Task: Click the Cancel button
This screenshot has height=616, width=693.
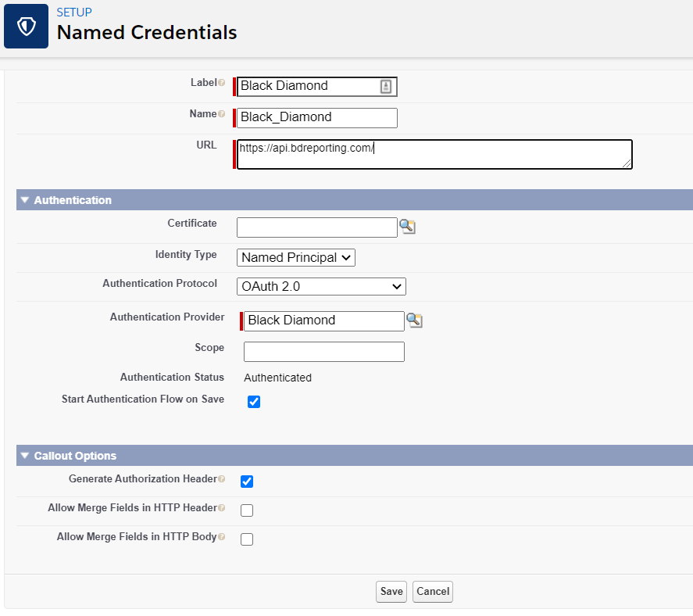Action: pyautogui.click(x=433, y=591)
